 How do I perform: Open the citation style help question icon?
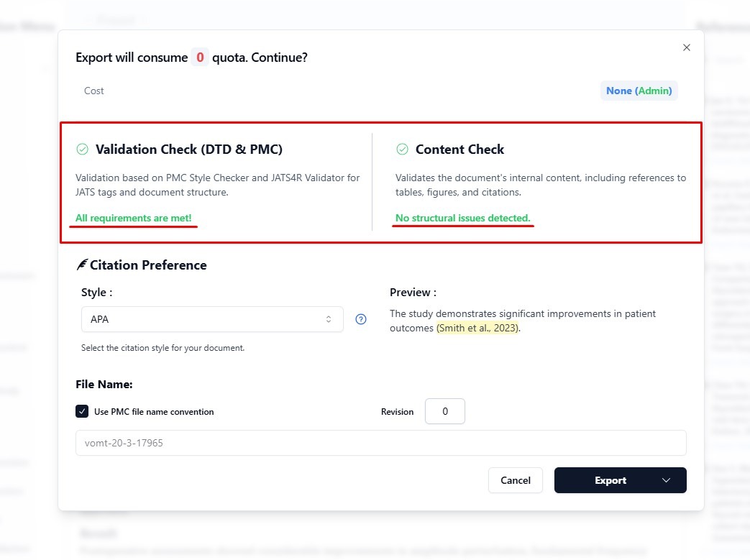[x=361, y=319]
